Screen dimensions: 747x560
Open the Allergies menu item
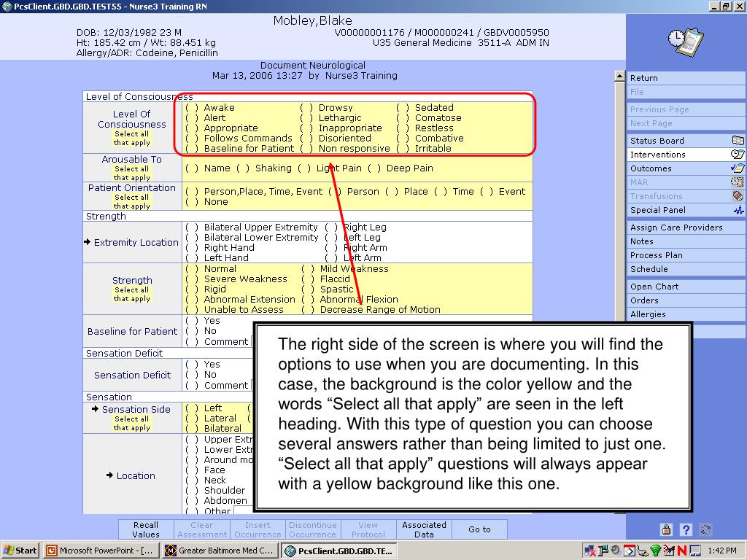pos(685,314)
